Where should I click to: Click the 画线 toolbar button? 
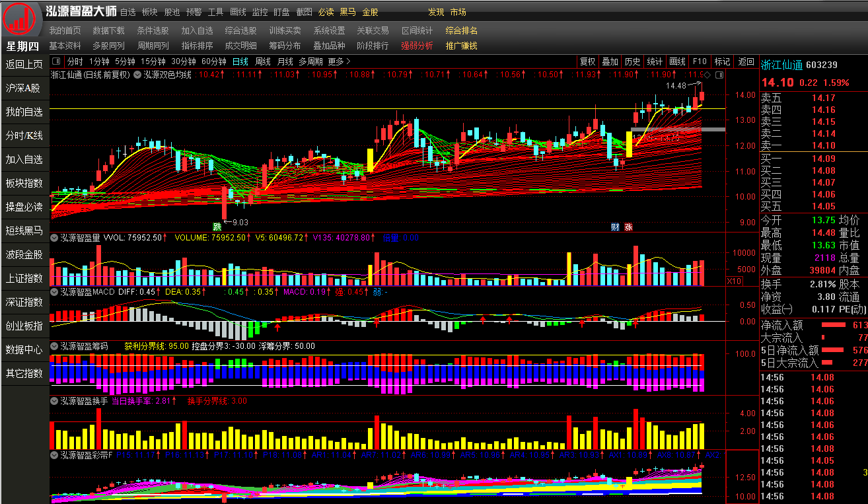[678, 61]
